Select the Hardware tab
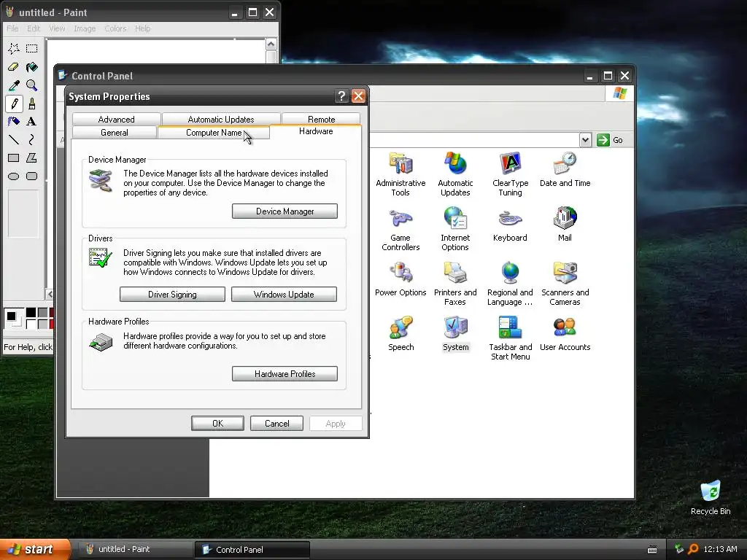747x560 pixels. 316,131
